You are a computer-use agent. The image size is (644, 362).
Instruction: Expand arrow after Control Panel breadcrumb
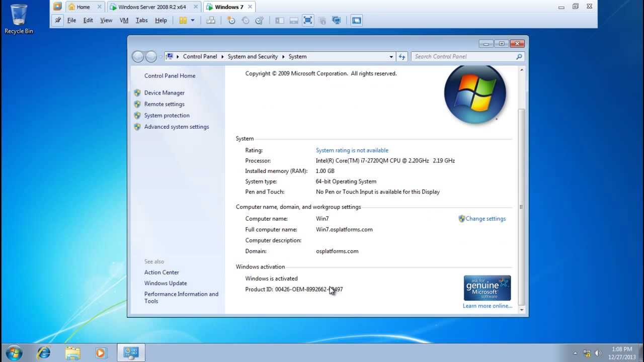pyautogui.click(x=222, y=56)
